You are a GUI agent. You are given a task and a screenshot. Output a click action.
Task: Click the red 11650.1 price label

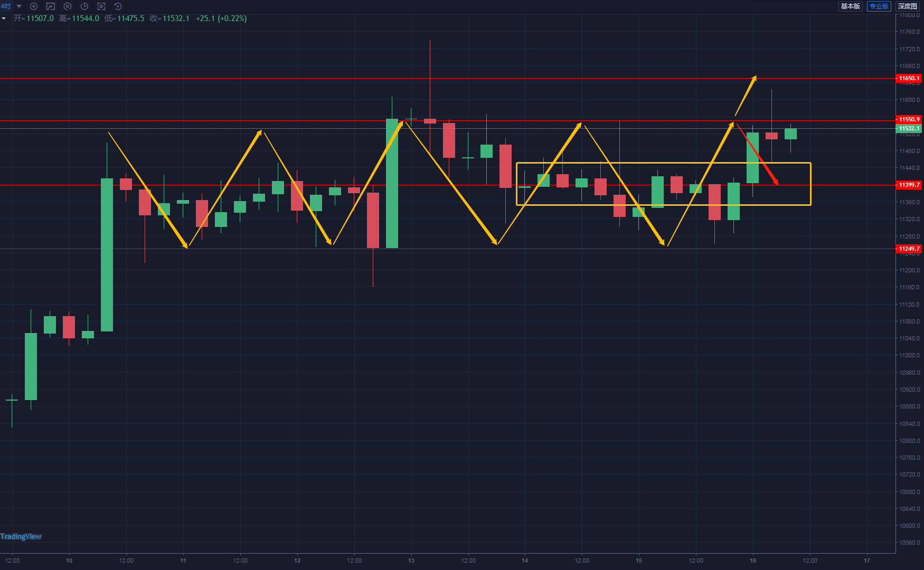909,78
